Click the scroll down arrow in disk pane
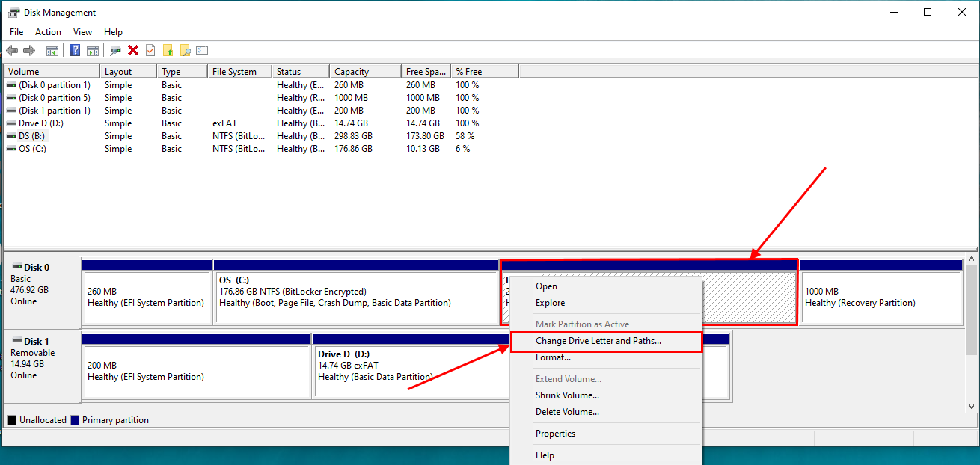980x465 pixels. [x=971, y=406]
